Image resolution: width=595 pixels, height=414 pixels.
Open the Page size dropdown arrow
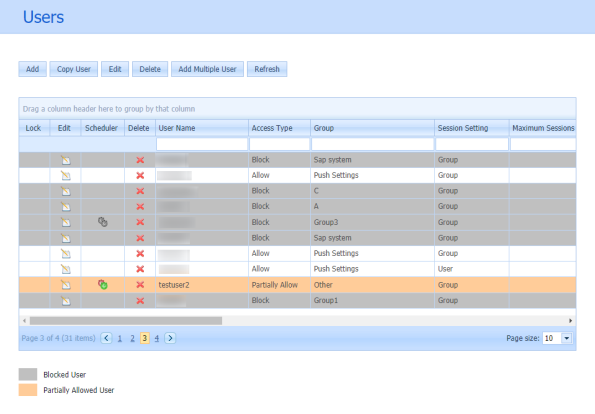pyautogui.click(x=567, y=338)
